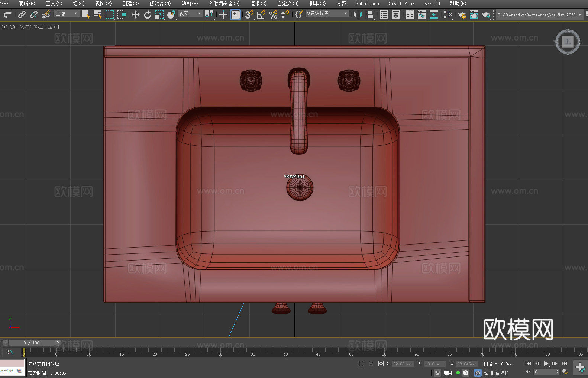
Task: Open Rendered Frame Window icon
Action: 474,14
